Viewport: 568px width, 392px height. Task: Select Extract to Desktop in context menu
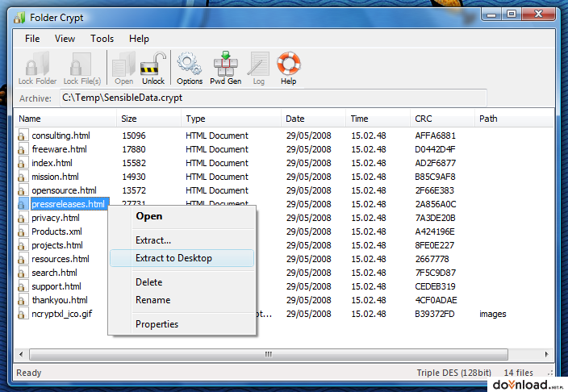(182, 258)
